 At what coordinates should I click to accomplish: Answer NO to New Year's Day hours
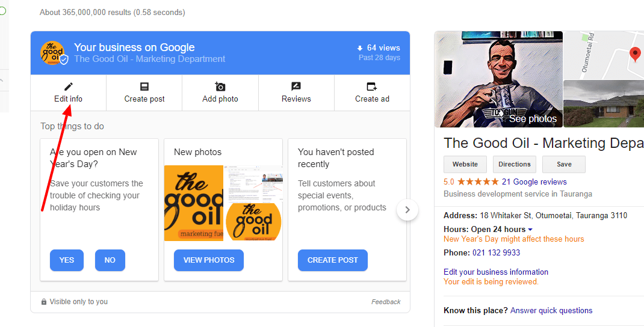point(110,260)
